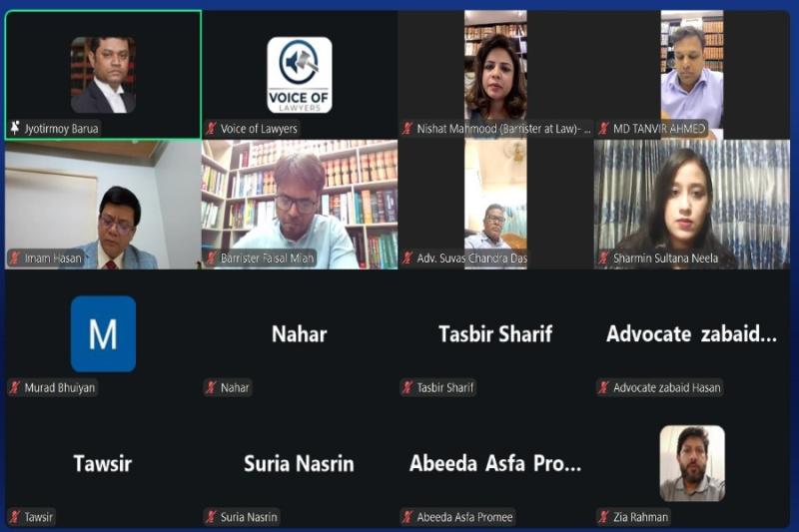Click the muted mic icon beside MD TANVIR AHMED

coord(604,129)
